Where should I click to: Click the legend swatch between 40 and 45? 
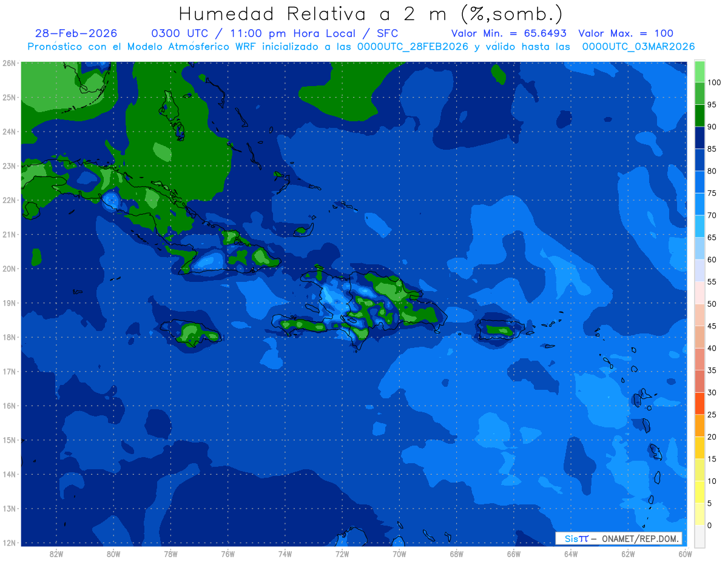tap(699, 336)
